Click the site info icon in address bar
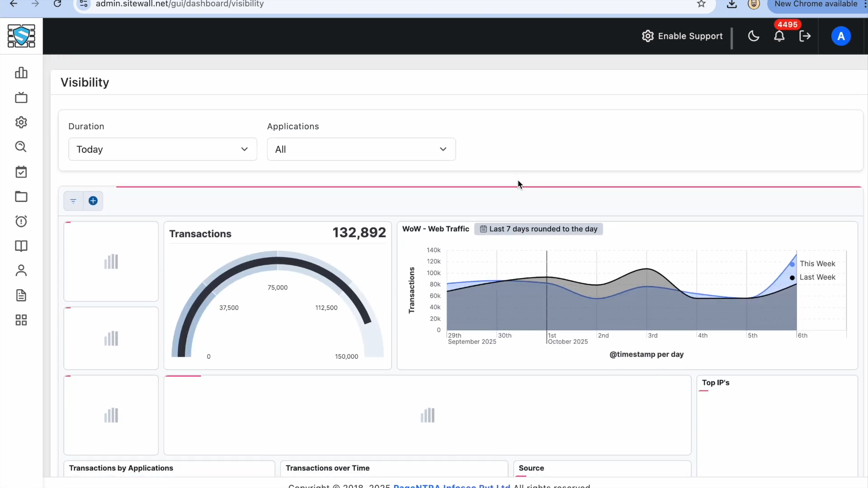 [x=84, y=4]
